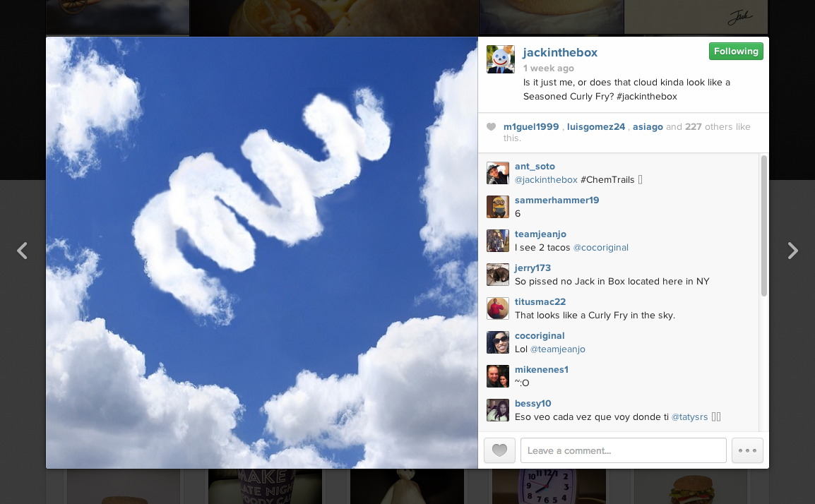
Task: Click the '1 week ago' timestamp
Action: tap(548, 68)
